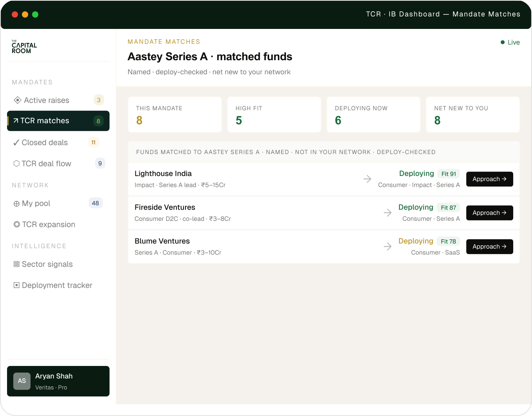Image resolution: width=532 pixels, height=416 pixels.
Task: Click the This Mandate stat card
Action: [175, 115]
